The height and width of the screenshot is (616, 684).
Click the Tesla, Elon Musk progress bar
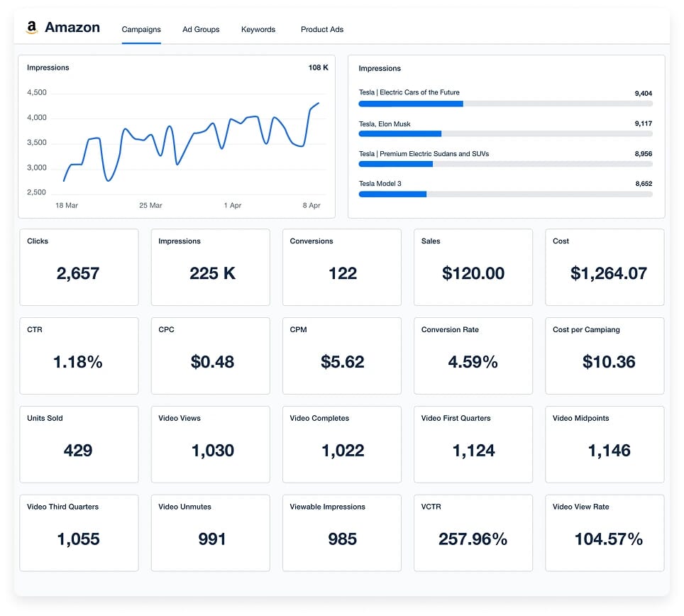[x=506, y=134]
